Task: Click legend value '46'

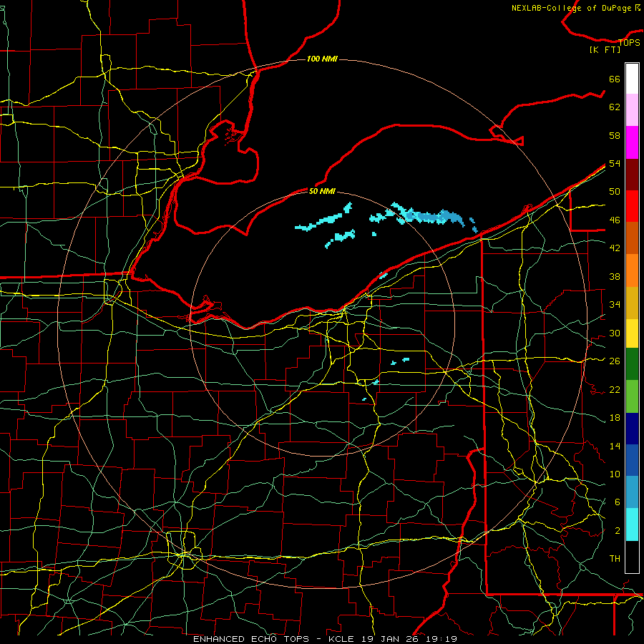Action: [x=615, y=220]
